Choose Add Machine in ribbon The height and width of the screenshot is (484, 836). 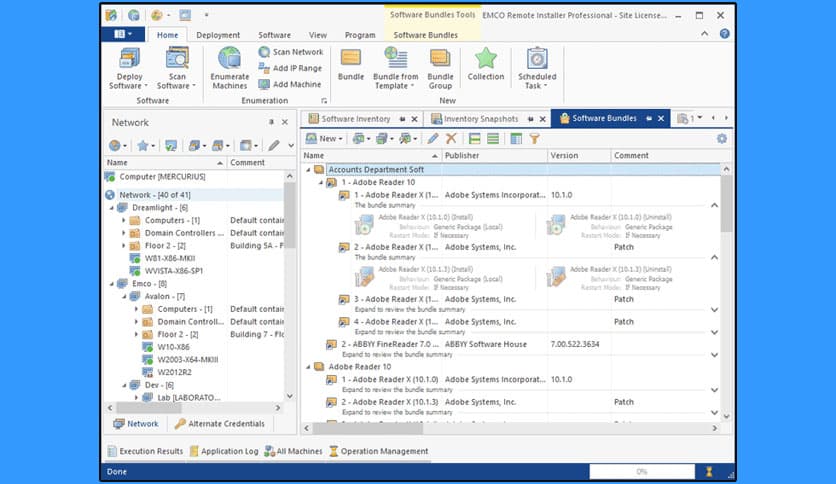click(x=290, y=84)
